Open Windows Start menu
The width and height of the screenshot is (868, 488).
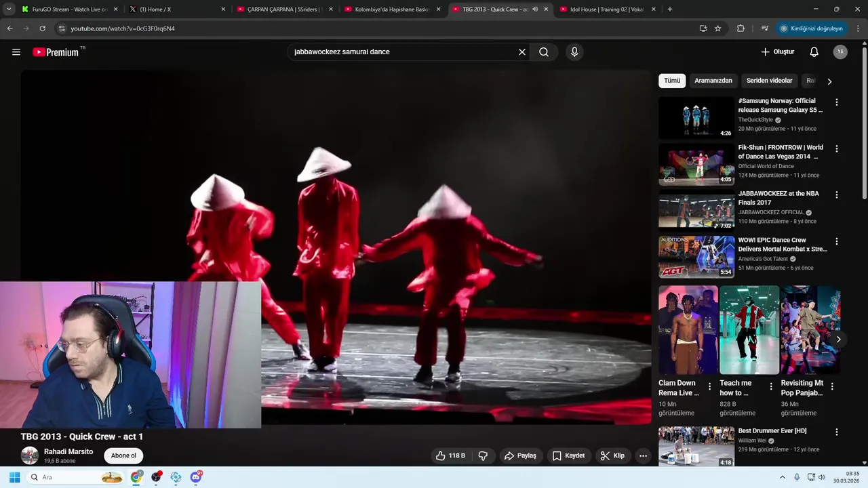click(x=14, y=477)
